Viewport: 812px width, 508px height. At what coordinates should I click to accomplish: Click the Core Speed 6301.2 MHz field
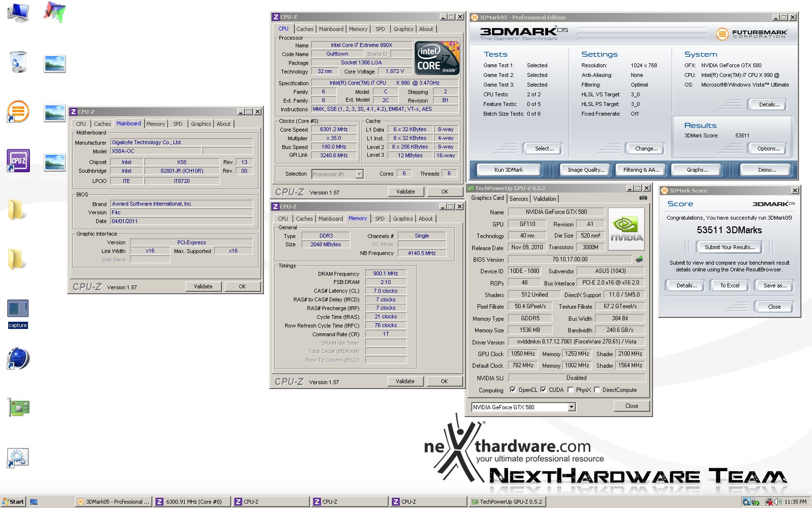[333, 129]
